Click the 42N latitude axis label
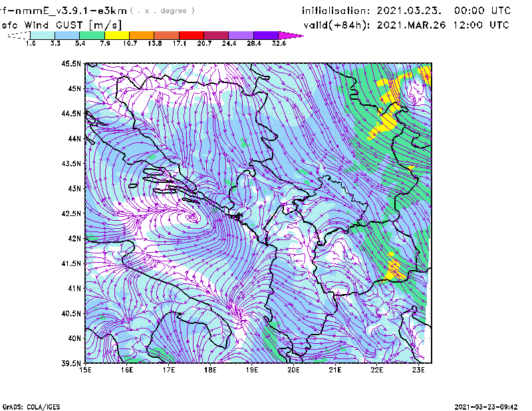 click(74, 239)
